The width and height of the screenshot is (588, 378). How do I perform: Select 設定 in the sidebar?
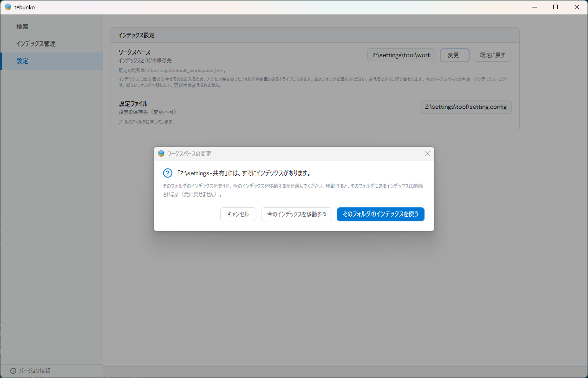52,61
